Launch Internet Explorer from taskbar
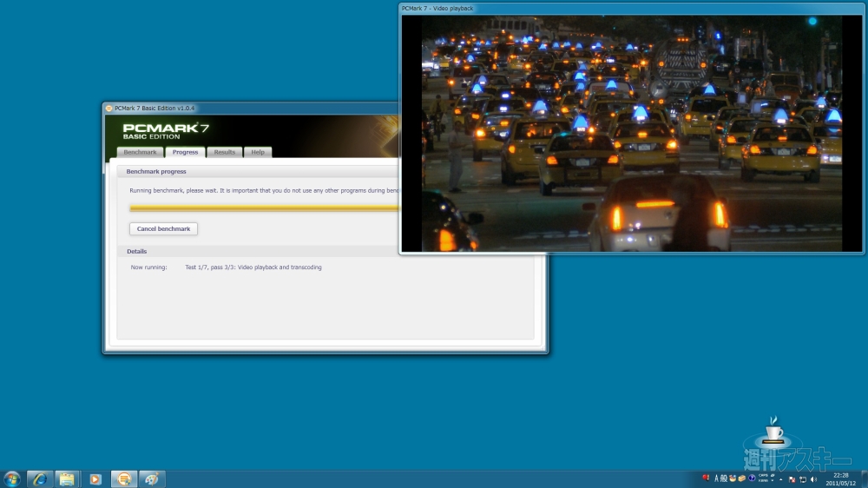This screenshot has height=488, width=868. [x=39, y=478]
